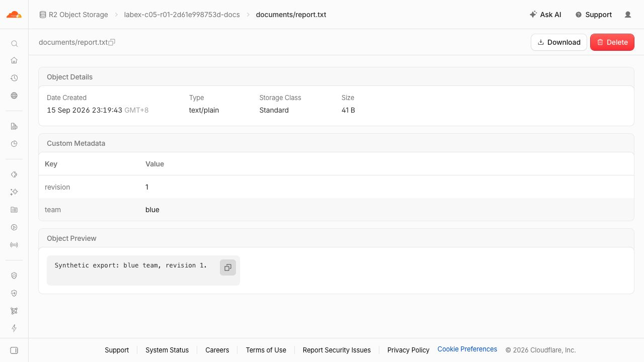This screenshot has height=362, width=644.
Task: Open the labex-c05-r01-2d61e998753d-docs bucket breadcrumb
Action: coord(182,15)
